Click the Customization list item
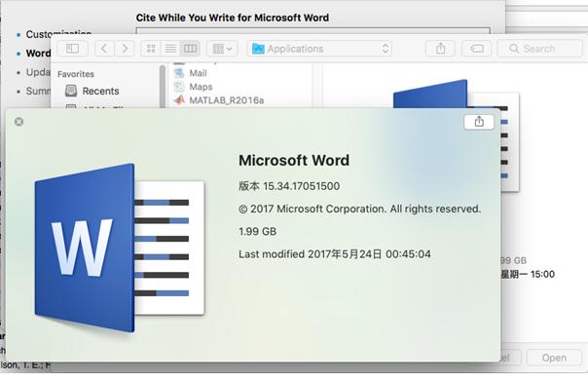The image size is (588, 382). pos(58,34)
